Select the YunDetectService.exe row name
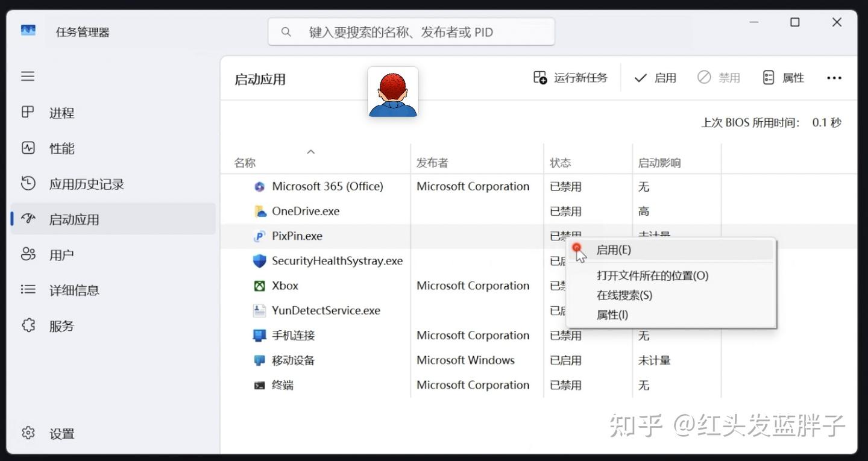 326,310
